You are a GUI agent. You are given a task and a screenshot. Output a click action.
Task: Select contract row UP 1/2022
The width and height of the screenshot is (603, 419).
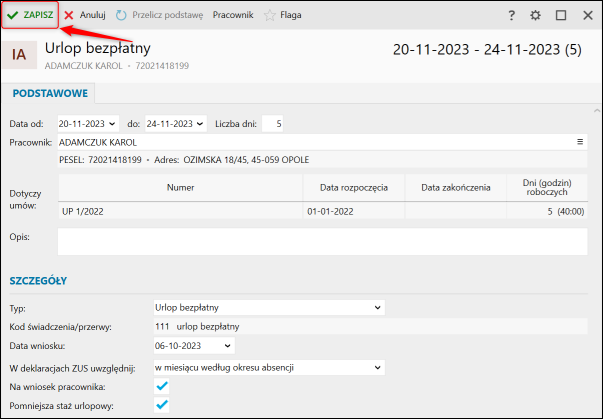tap(323, 211)
